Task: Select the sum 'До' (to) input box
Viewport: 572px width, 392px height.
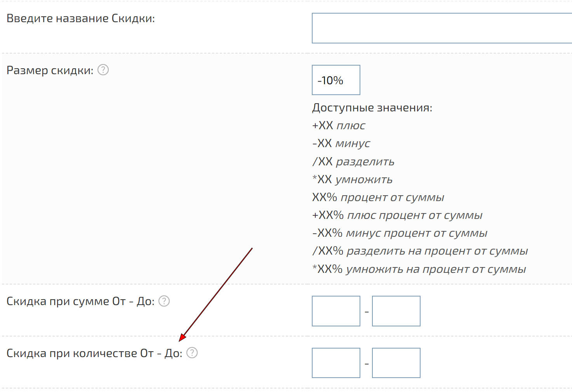Action: 396,311
